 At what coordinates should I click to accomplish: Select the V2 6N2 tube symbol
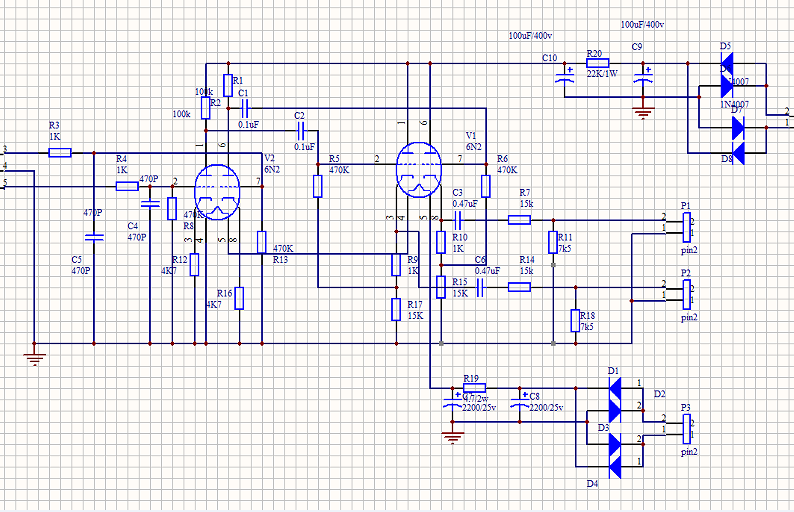(217, 192)
